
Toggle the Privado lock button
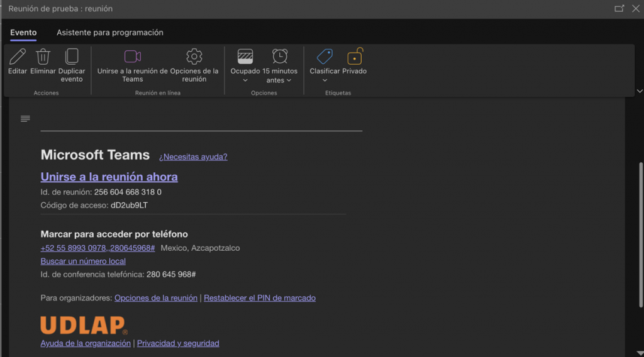[355, 57]
